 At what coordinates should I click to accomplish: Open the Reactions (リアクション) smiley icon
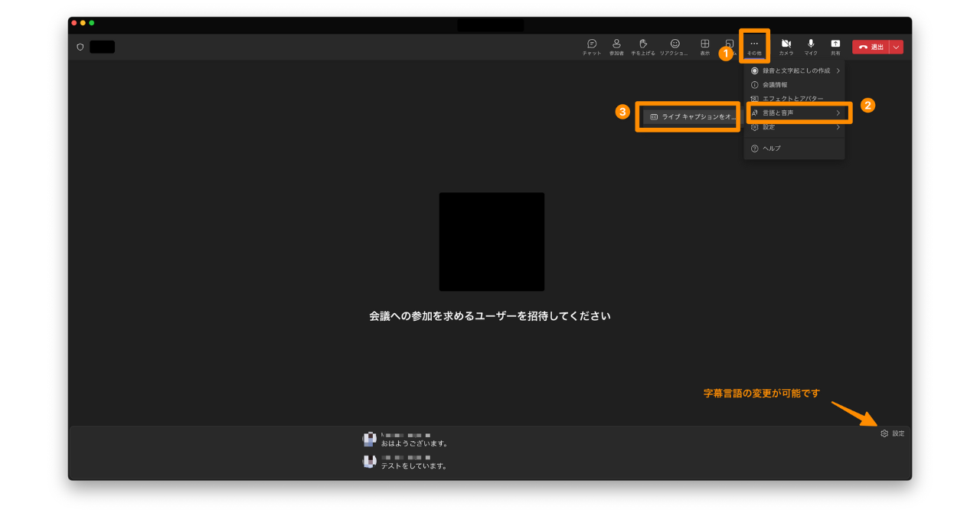(675, 46)
